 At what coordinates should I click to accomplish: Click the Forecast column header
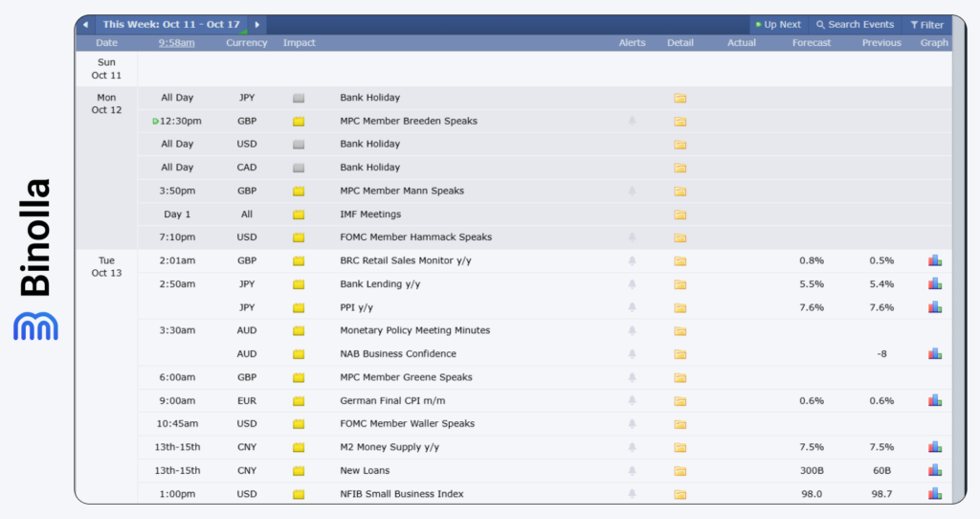click(x=812, y=42)
